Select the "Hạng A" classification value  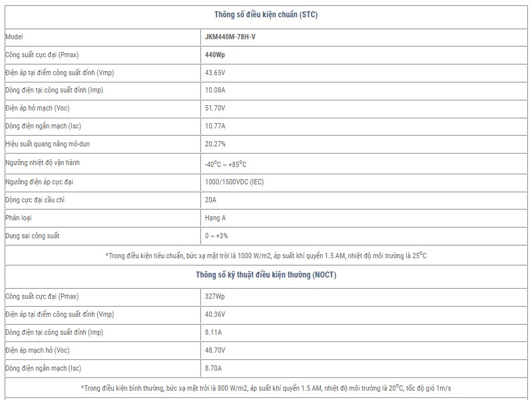click(215, 218)
